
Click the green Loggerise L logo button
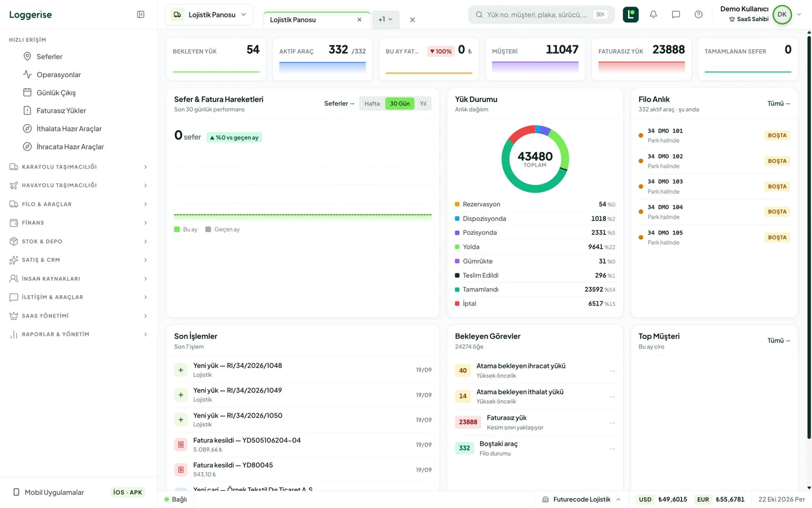(631, 15)
